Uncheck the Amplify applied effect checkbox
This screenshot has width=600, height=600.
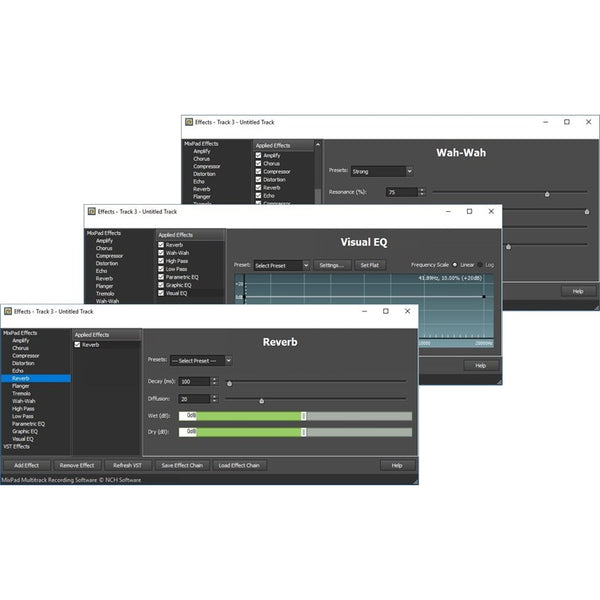coord(260,155)
